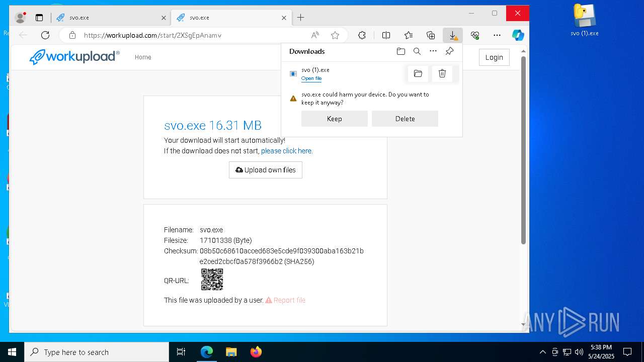
Task: Close the second svo.exe tab
Action: click(x=284, y=18)
